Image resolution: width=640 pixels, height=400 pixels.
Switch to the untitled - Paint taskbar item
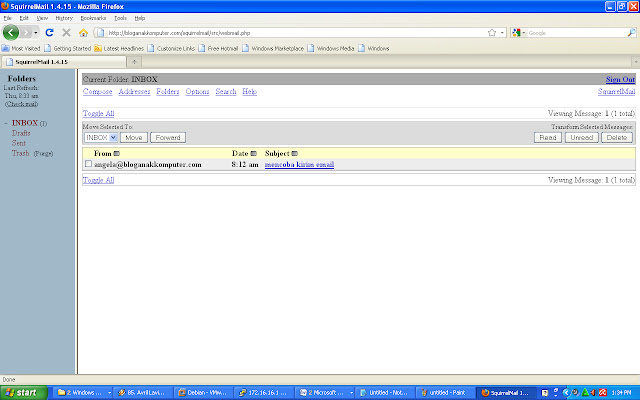(445, 393)
